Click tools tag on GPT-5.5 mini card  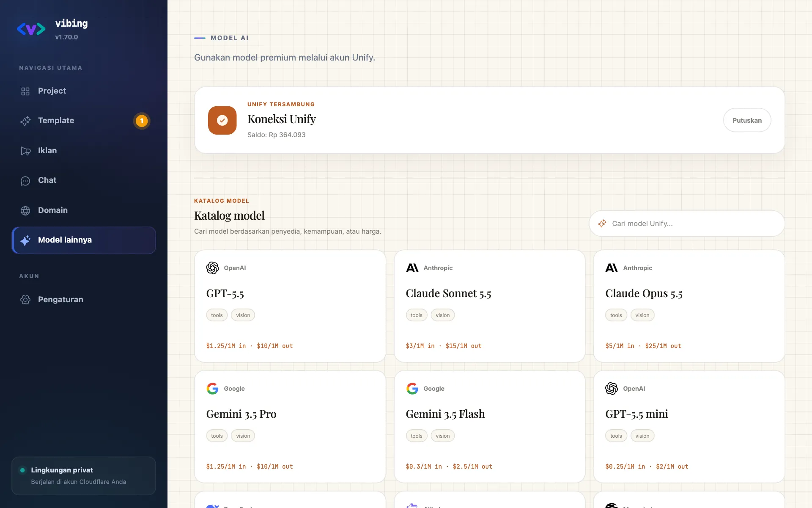[x=616, y=436]
